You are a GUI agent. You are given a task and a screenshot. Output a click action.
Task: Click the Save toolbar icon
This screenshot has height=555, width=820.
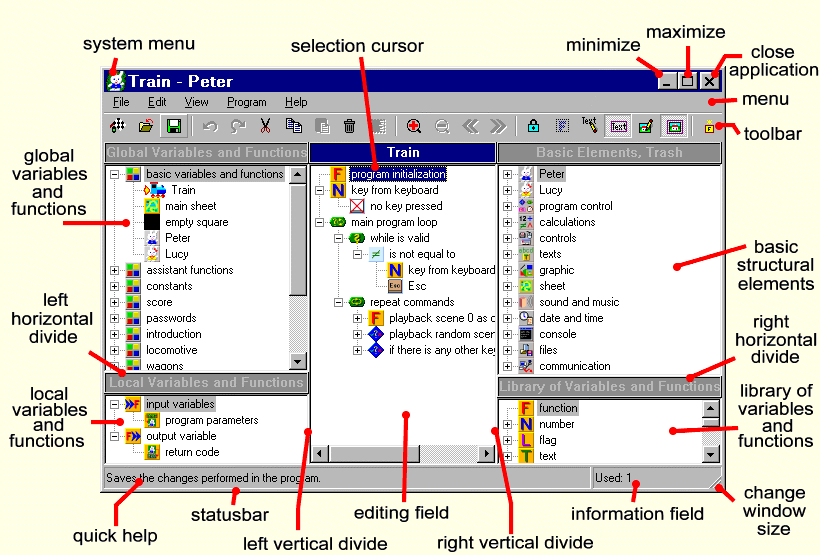coord(174,126)
